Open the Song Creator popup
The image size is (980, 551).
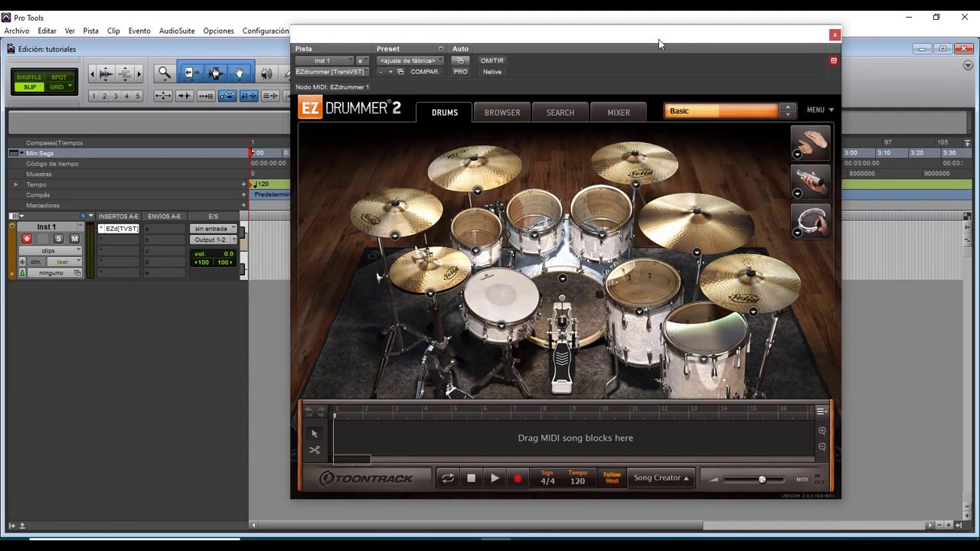click(661, 478)
